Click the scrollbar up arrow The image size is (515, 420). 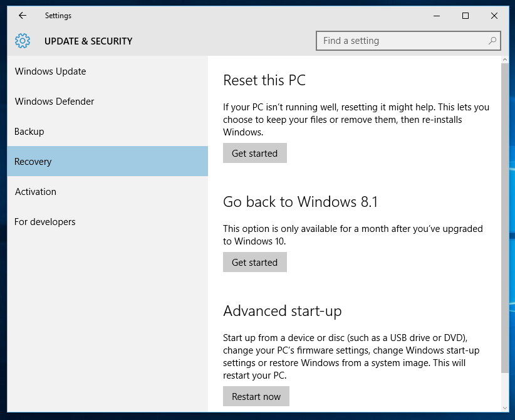(x=505, y=60)
